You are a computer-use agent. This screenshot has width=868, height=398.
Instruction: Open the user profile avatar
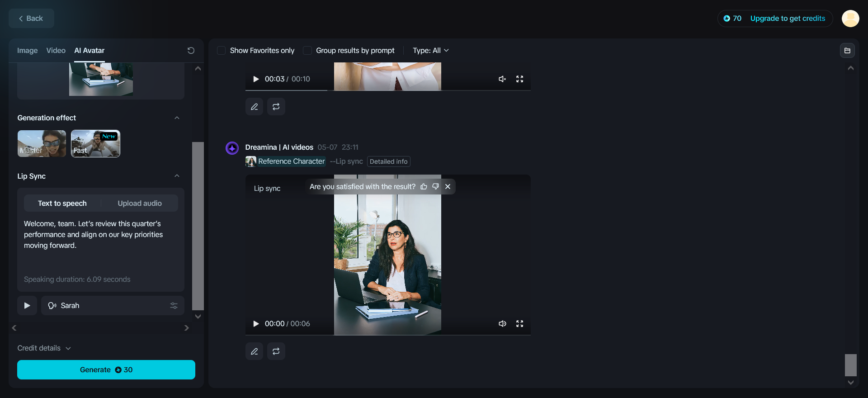coord(850,19)
